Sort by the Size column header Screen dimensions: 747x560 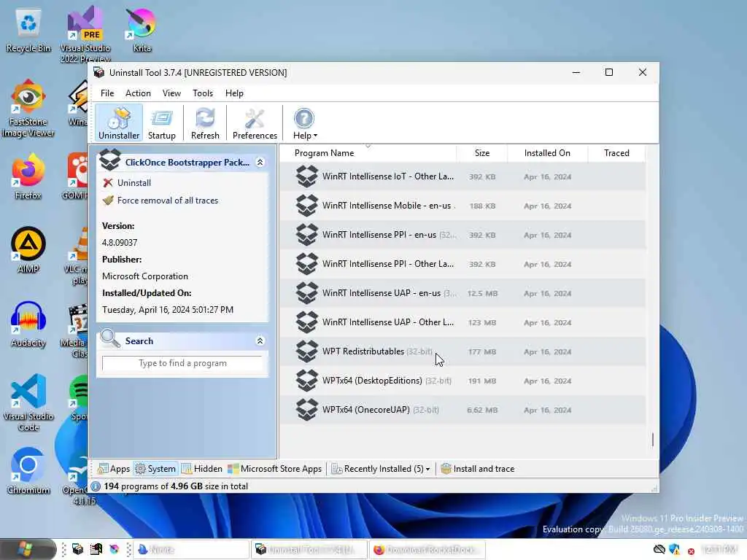[482, 153]
